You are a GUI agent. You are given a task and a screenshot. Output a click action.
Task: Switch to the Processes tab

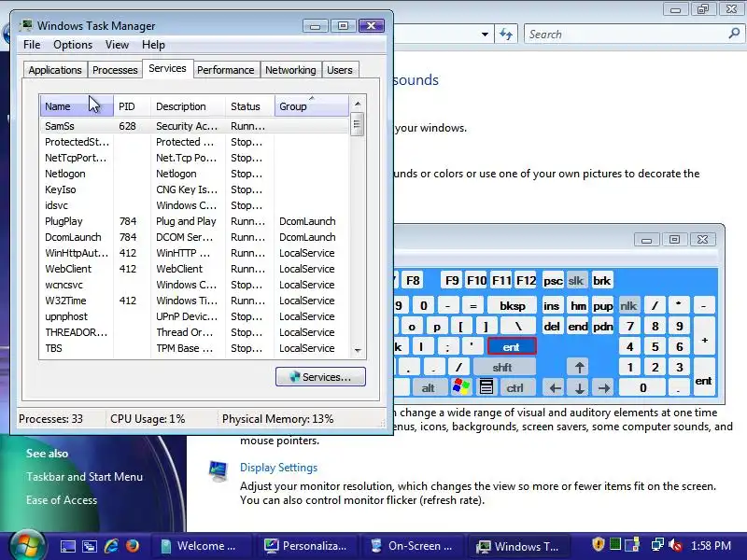pos(115,70)
